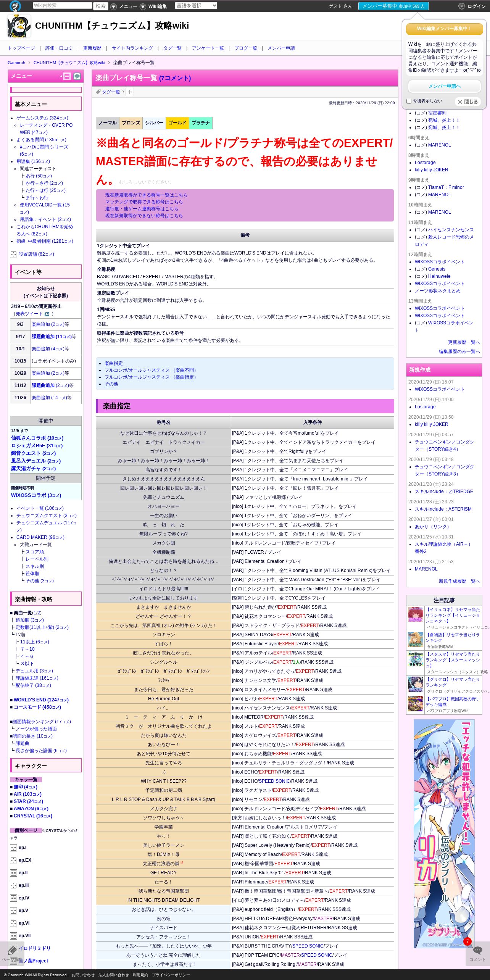Expand the ep.III character section

(x=13, y=885)
